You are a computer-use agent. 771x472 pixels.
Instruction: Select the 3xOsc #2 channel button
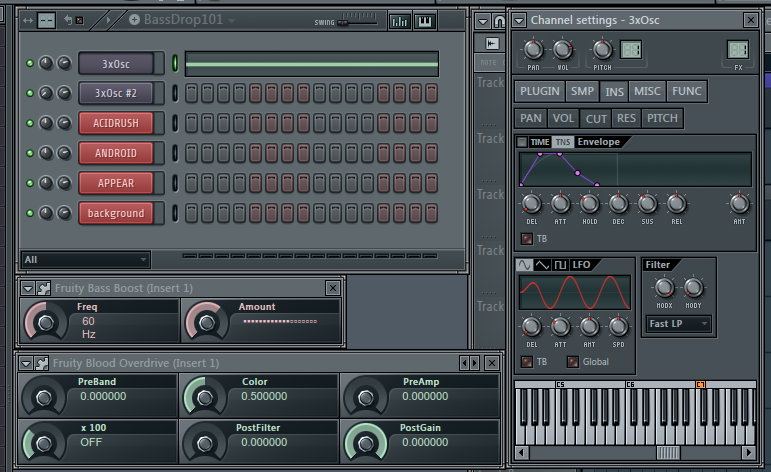[116, 93]
